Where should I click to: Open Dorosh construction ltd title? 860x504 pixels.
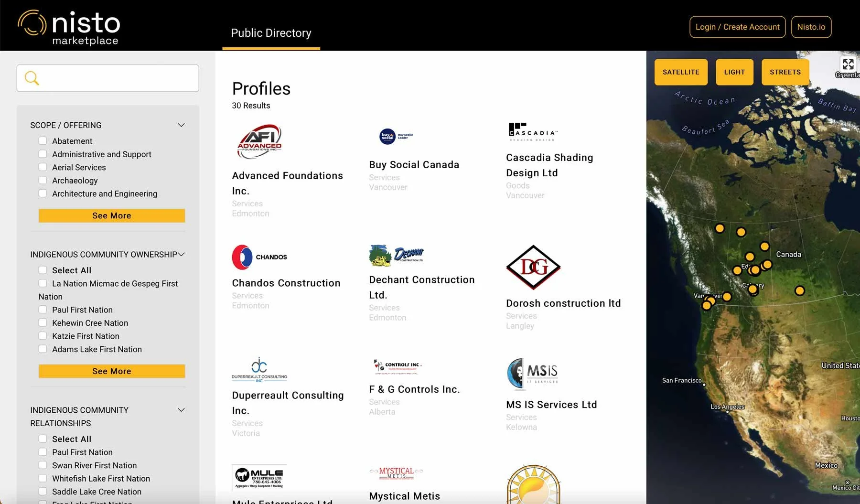pyautogui.click(x=563, y=303)
